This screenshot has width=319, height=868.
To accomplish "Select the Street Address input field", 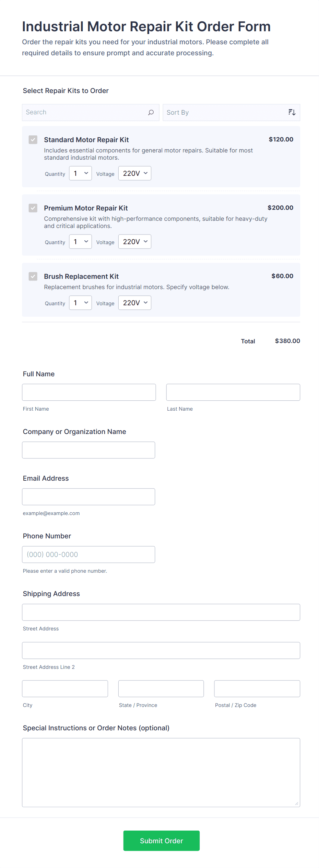I will 161,612.
